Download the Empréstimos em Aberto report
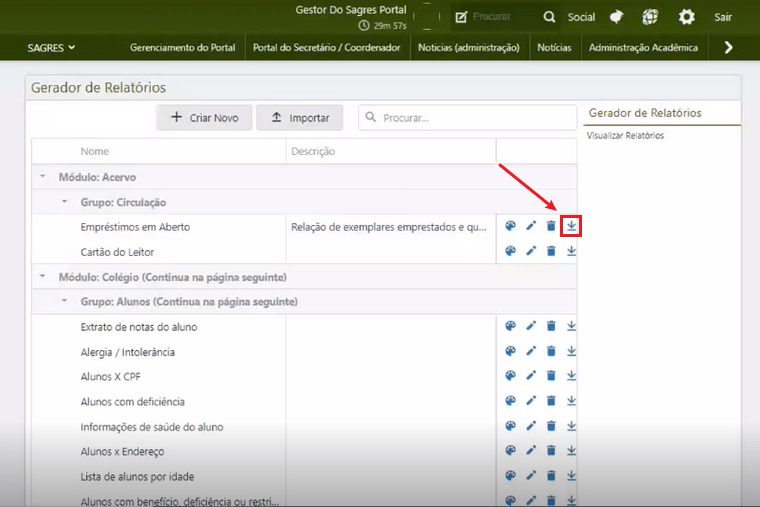 coord(571,226)
